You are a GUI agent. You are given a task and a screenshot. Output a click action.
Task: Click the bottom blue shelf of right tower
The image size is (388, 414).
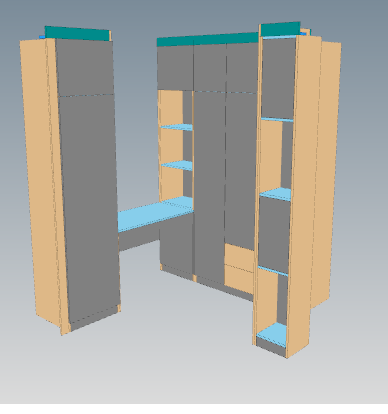pyautogui.click(x=272, y=335)
